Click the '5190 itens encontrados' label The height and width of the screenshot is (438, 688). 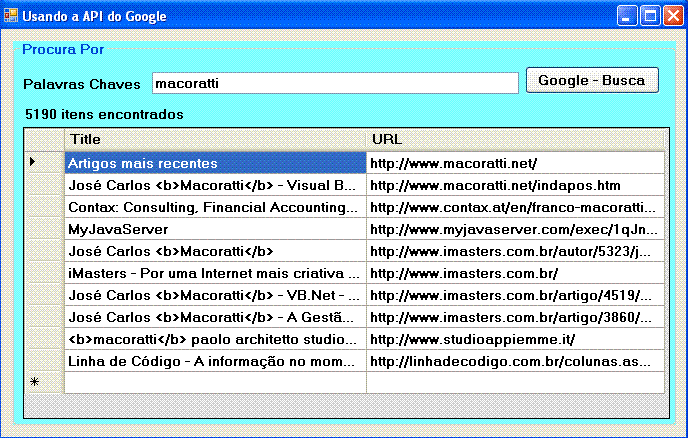pos(104,114)
